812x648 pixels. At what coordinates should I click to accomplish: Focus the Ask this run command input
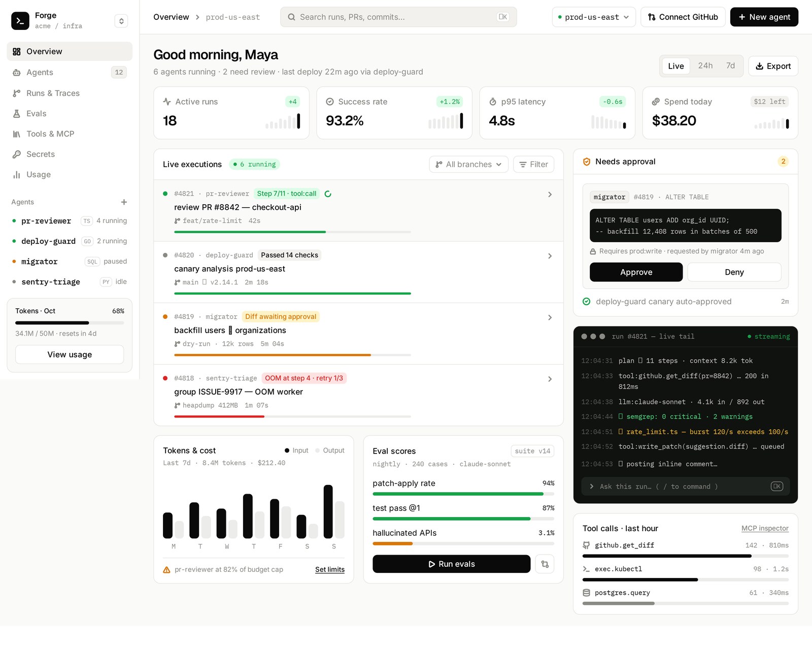[686, 487]
